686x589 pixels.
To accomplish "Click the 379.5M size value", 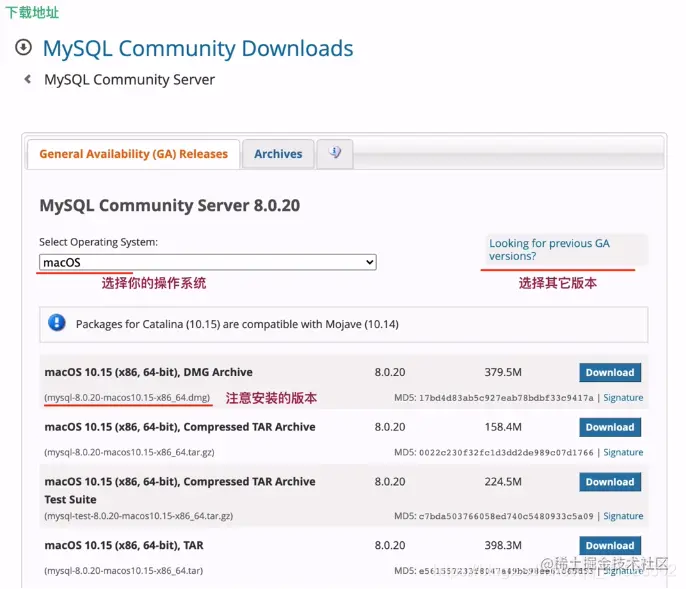I will 503,372.
